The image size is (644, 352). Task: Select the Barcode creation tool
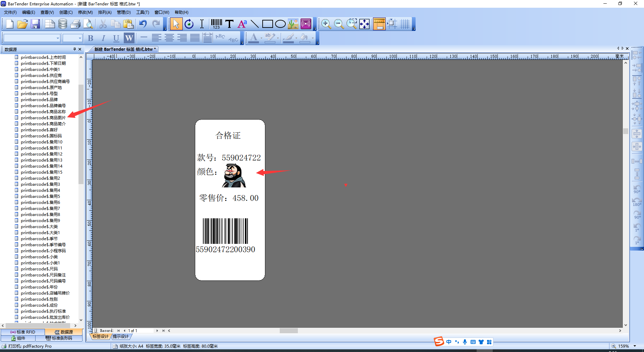(216, 24)
